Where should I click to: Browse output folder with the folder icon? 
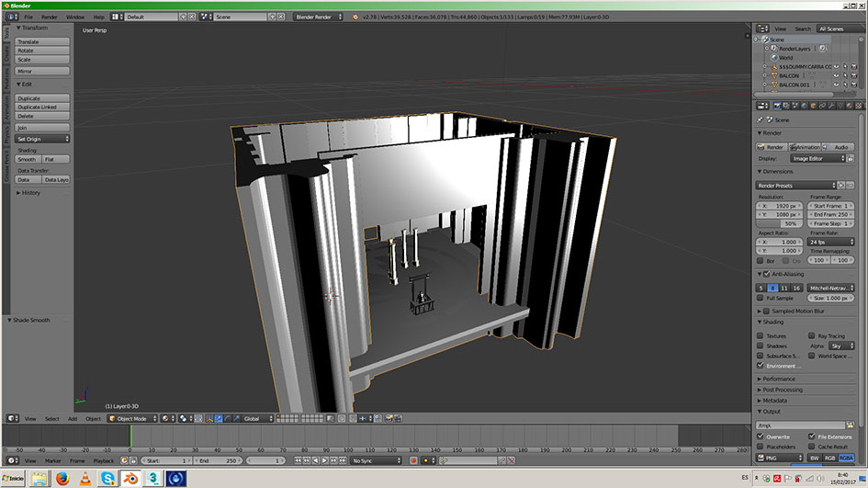click(851, 426)
